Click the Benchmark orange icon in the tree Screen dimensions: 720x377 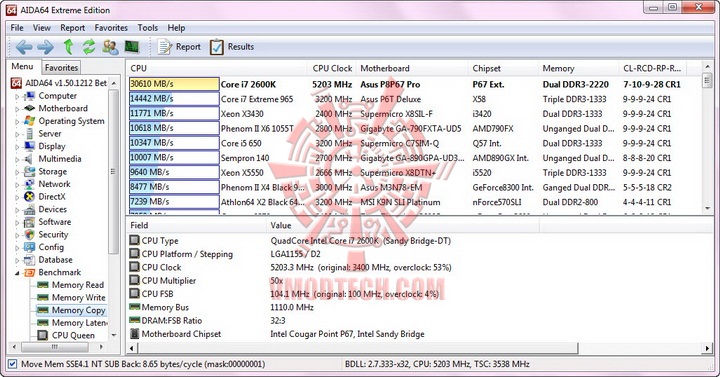(29, 272)
